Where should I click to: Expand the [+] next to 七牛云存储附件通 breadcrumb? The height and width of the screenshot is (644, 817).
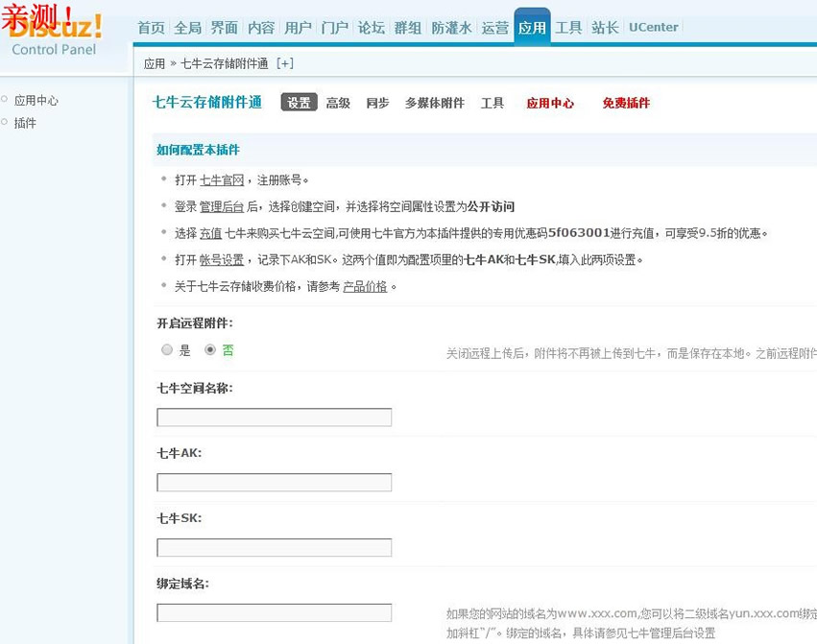(284, 64)
